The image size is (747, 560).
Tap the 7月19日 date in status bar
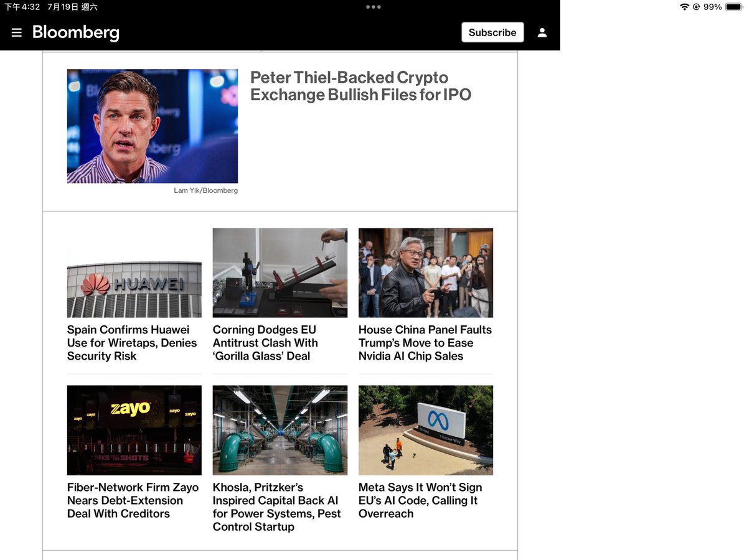(x=63, y=7)
